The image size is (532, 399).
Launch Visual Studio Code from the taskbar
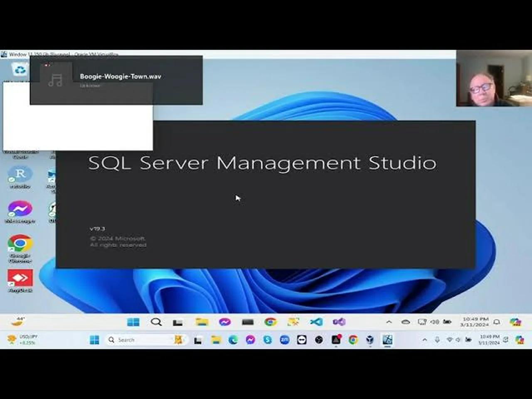(316, 322)
